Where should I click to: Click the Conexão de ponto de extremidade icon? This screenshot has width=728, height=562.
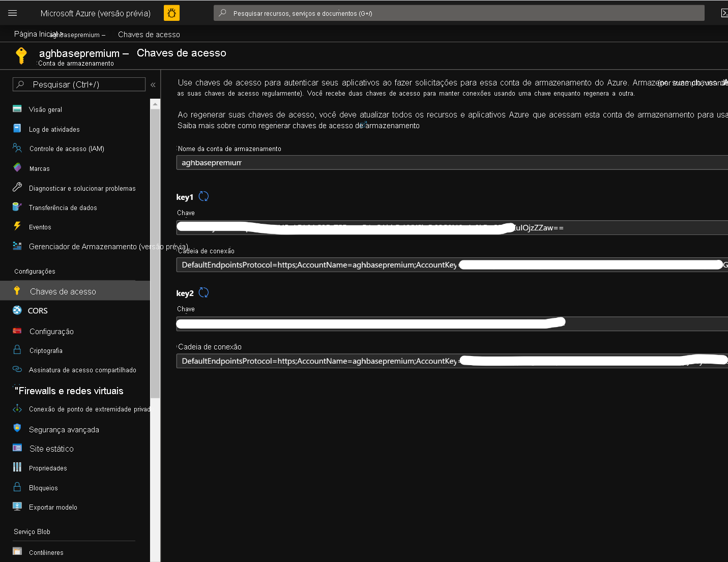pos(17,408)
